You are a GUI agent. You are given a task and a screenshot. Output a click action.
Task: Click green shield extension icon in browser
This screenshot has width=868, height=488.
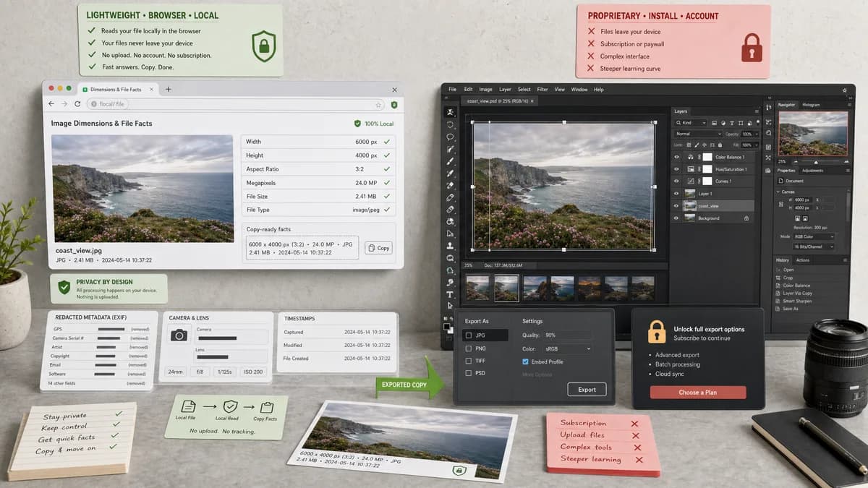click(394, 105)
